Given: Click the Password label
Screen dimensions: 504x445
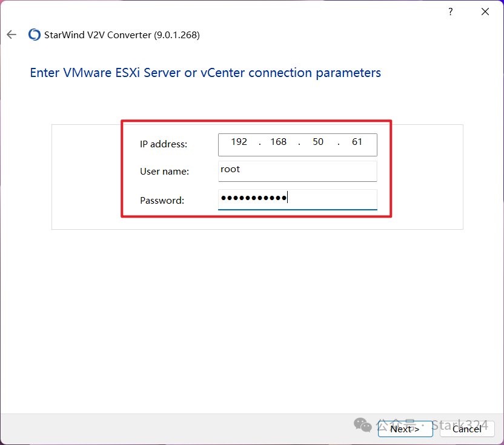Looking at the screenshot, I should (162, 201).
